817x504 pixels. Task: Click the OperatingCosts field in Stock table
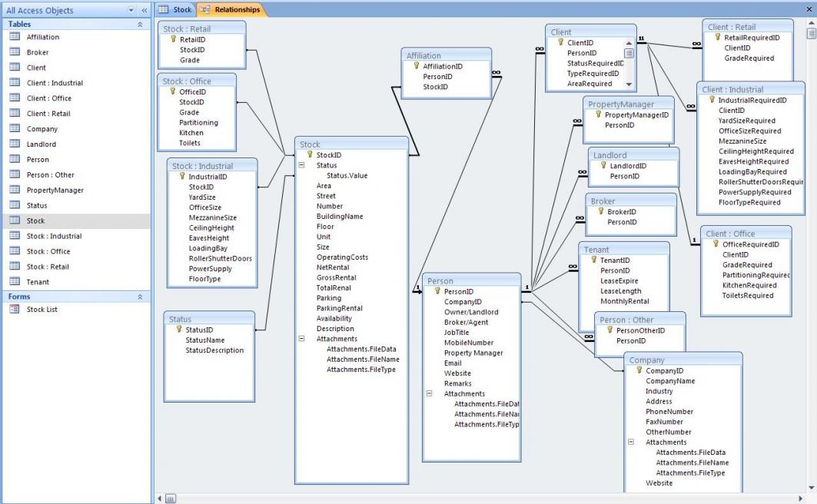pos(342,257)
